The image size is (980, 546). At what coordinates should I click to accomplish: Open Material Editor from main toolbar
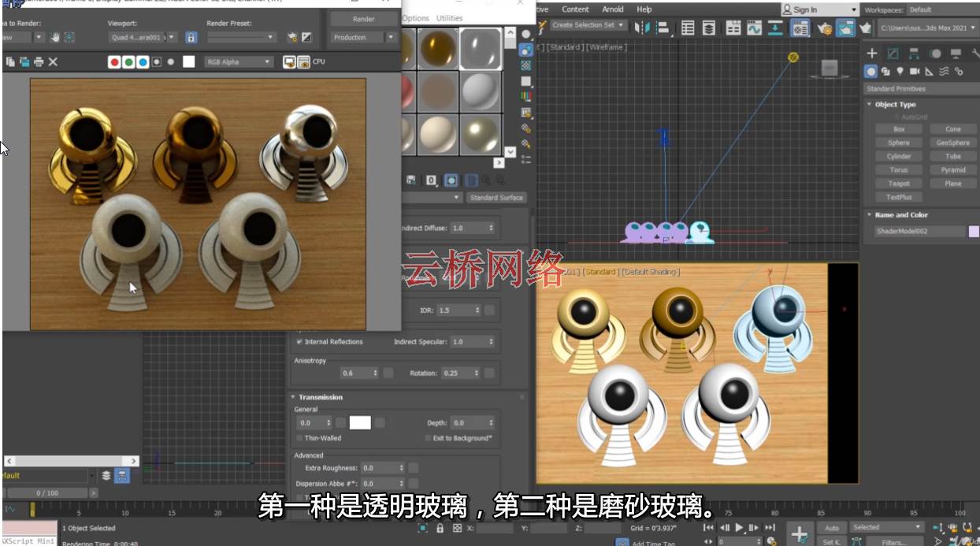(x=800, y=28)
